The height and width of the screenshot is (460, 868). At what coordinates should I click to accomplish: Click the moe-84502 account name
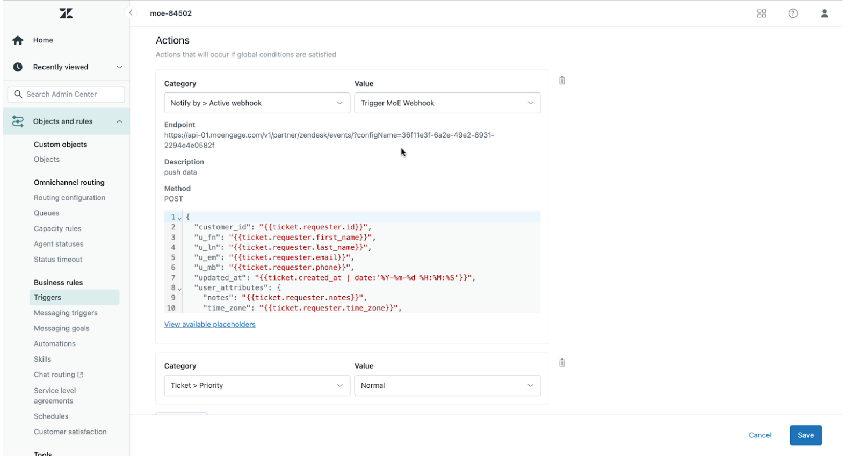(171, 13)
